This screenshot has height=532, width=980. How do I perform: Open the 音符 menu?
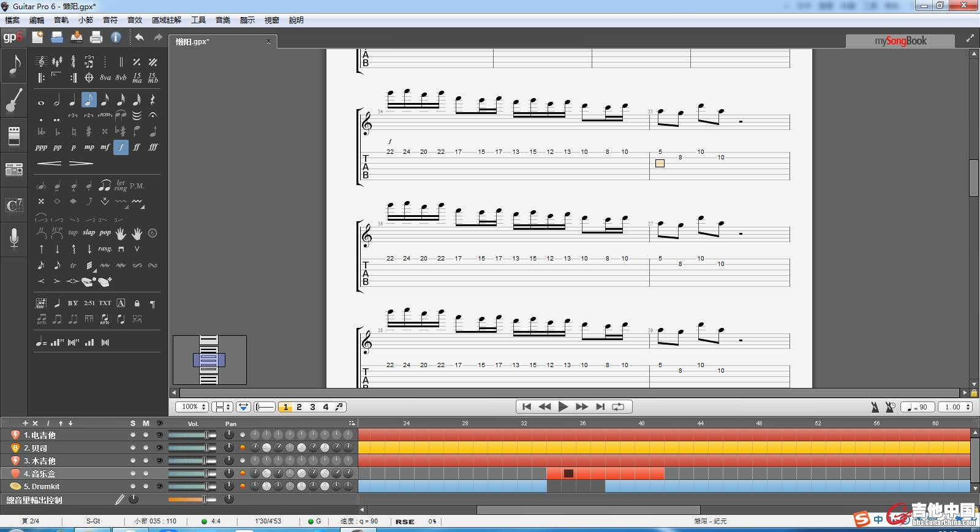[110, 20]
